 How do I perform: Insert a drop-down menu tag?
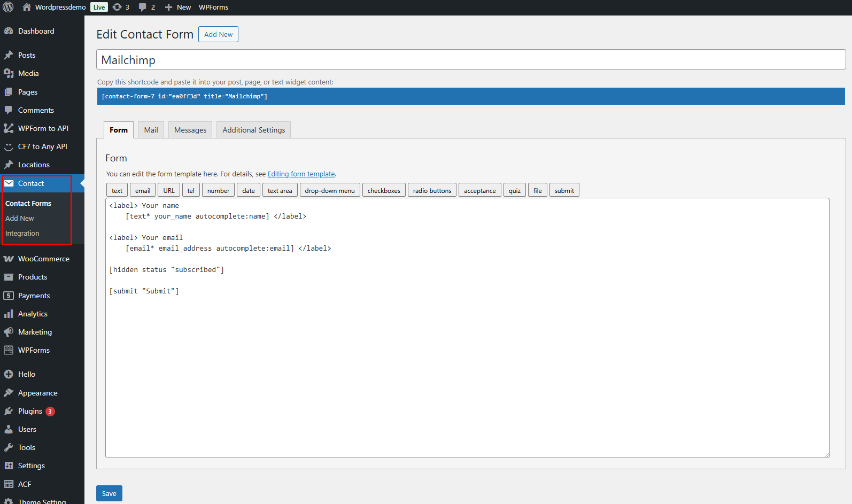coord(330,190)
